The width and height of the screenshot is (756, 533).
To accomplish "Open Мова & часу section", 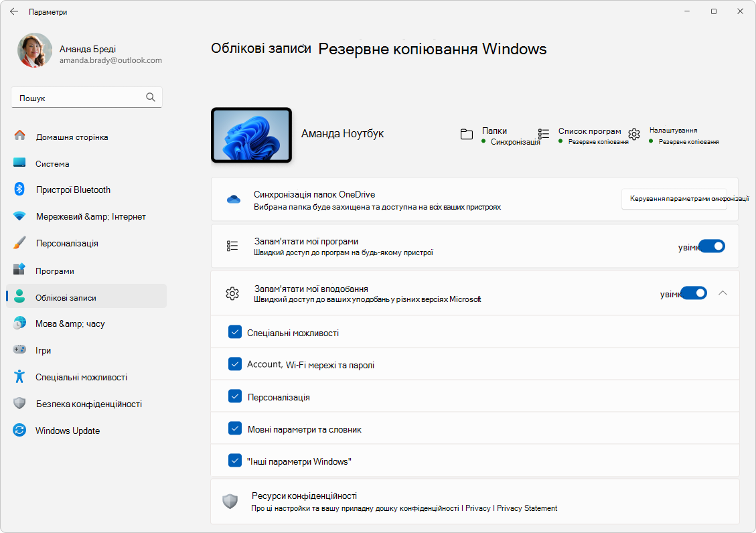I will 86,324.
